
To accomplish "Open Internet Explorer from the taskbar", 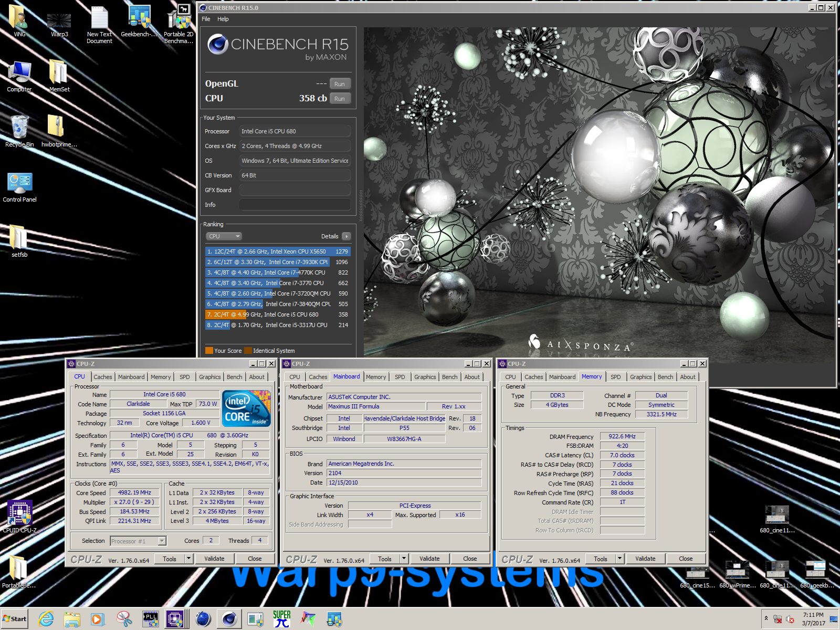I will pyautogui.click(x=46, y=619).
